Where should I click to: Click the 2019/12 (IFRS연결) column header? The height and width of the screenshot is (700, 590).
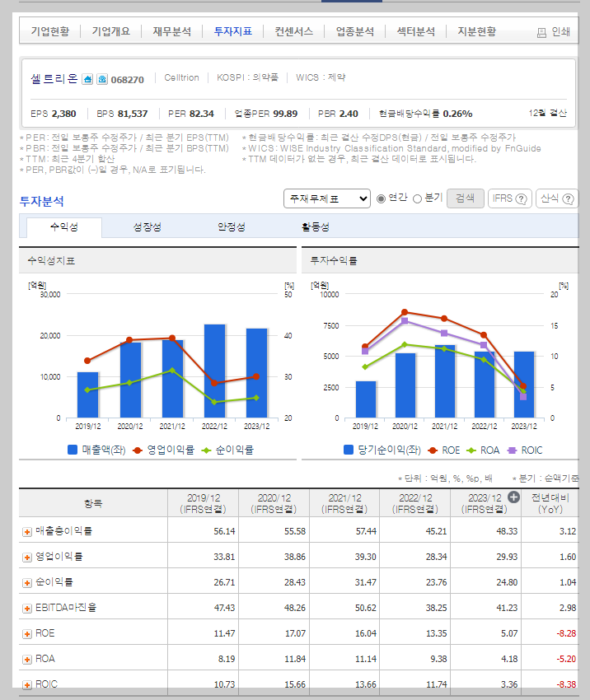coord(204,503)
